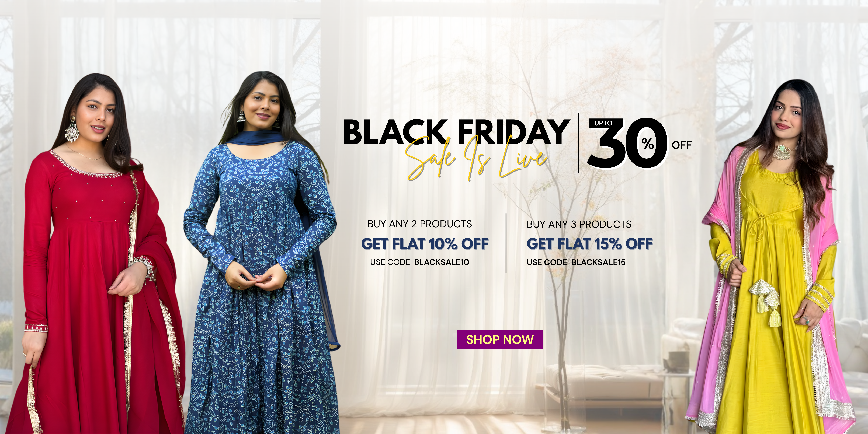Click 'BUY ANY 3 PRODUCTS' text
868x434 pixels.
[579, 224]
